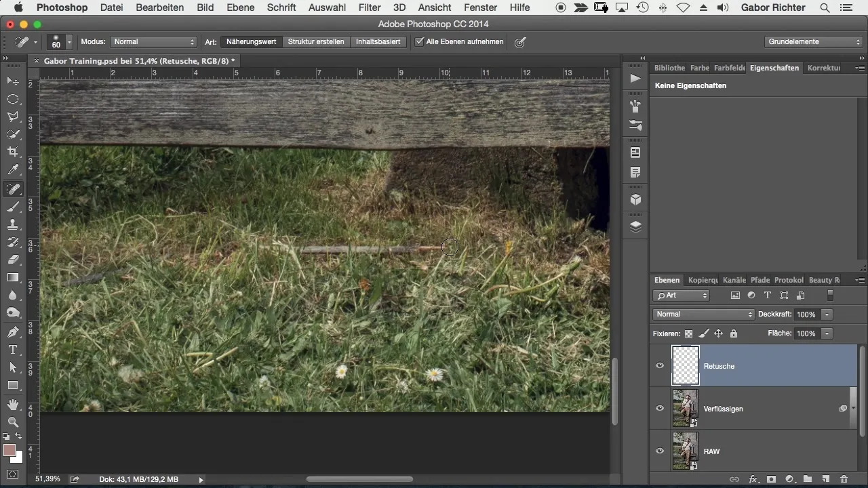Switch to the Kanäle tab
Image resolution: width=868 pixels, height=488 pixels.
[x=734, y=280]
